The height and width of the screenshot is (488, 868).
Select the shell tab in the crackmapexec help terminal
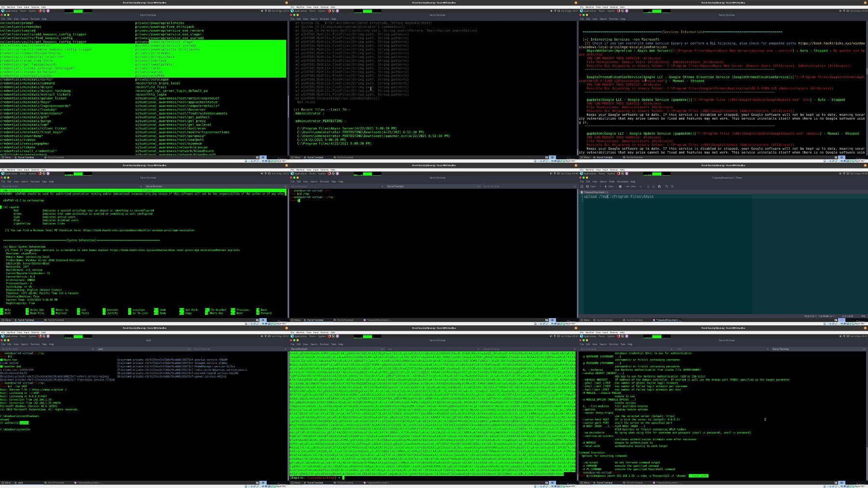(722, 349)
